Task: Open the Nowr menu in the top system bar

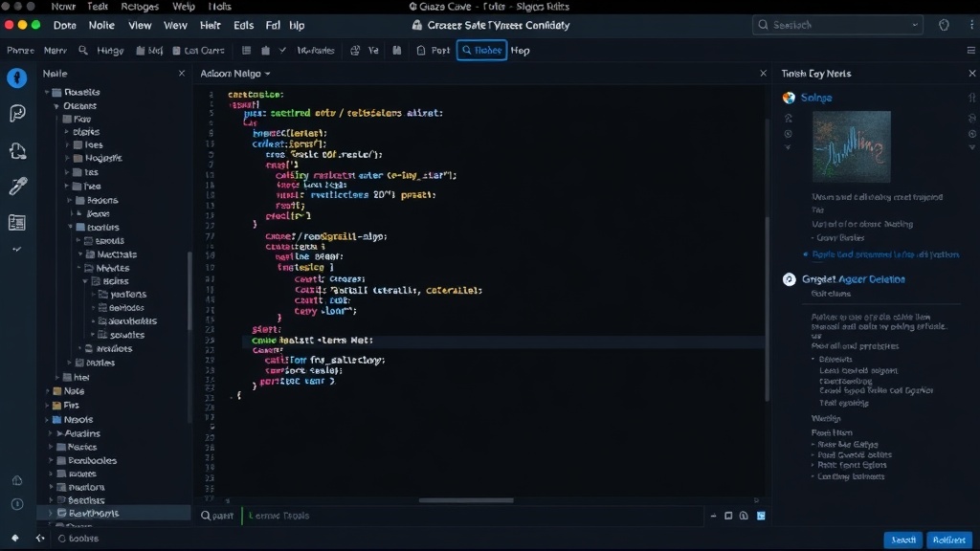Action: pos(63,7)
